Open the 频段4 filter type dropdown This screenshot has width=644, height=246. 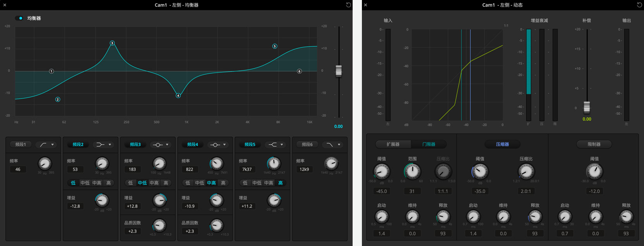219,145
